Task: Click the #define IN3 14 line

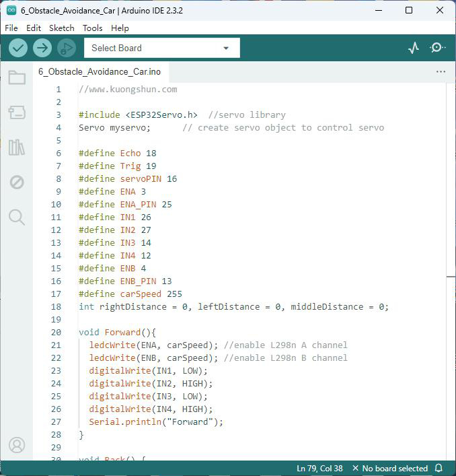Action: (114, 242)
